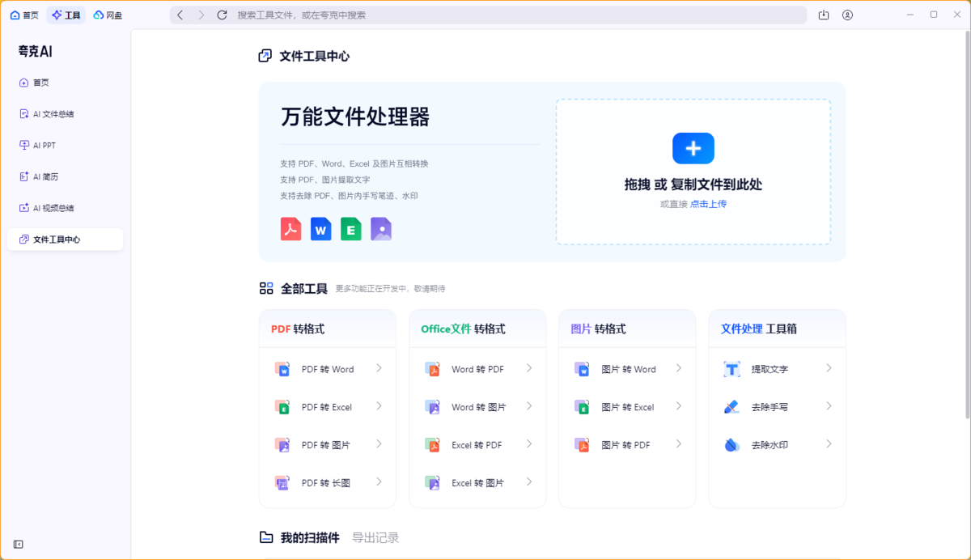Click the red PDF format icon in the banner

[x=290, y=229]
